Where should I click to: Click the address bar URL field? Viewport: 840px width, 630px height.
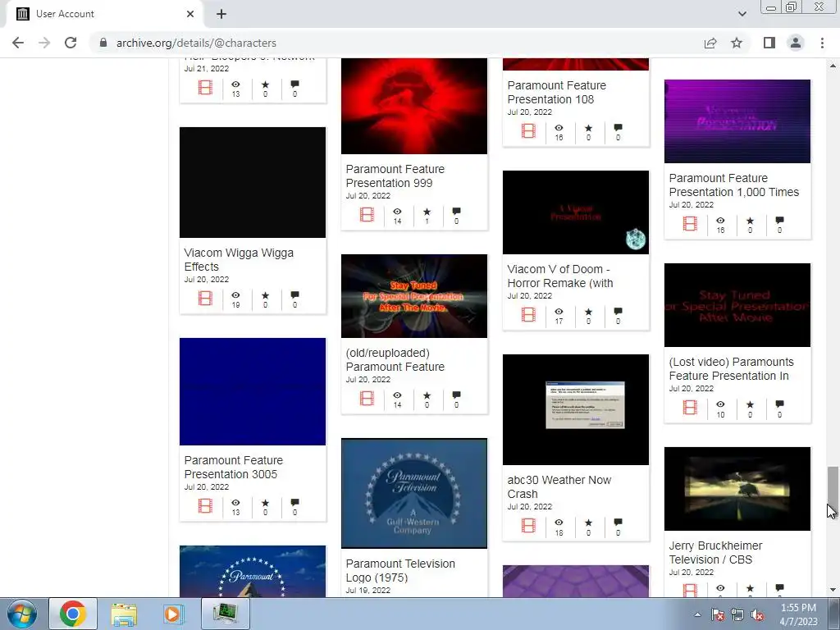point(396,43)
